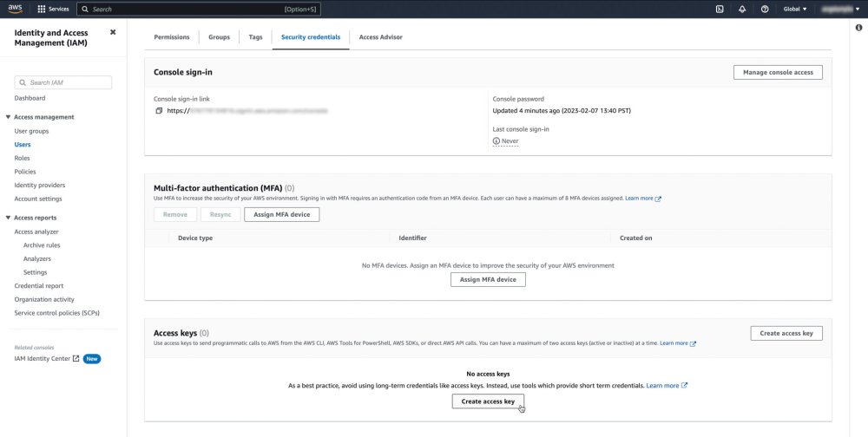
Task: Click the centered Create access key button
Action: tap(488, 401)
